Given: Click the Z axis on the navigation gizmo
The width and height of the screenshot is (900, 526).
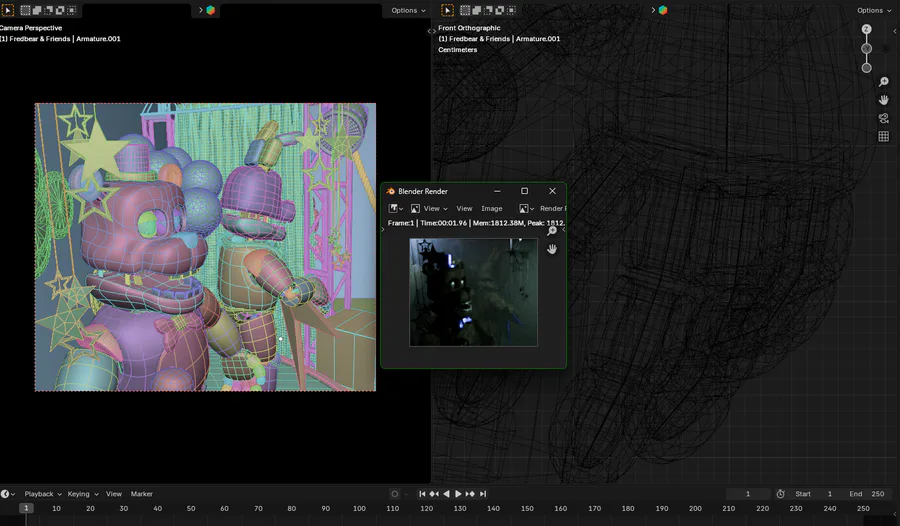Looking at the screenshot, I should tap(867, 29).
